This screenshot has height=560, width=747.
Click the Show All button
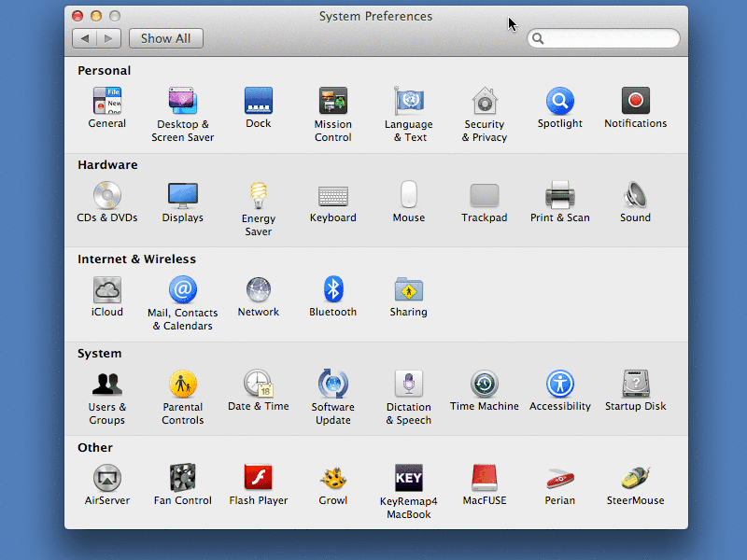click(x=165, y=38)
